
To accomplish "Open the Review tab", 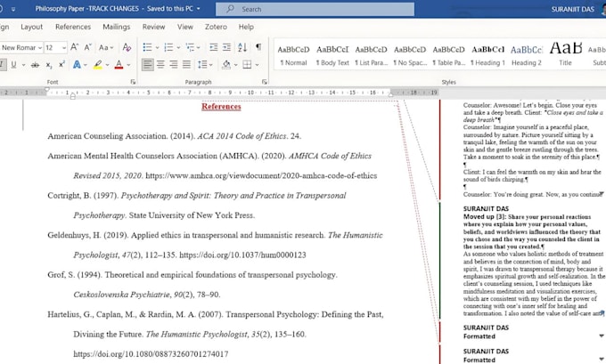I will [154, 27].
